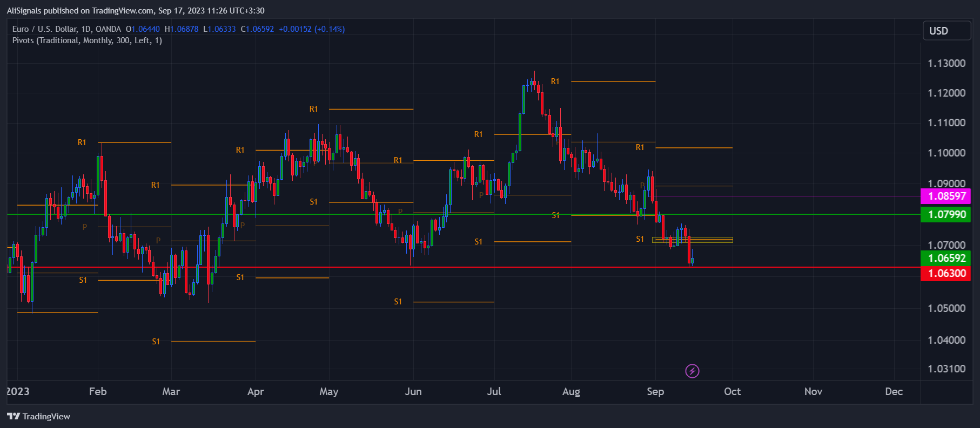
Task: Click the Jul label on time axis
Action: point(494,392)
